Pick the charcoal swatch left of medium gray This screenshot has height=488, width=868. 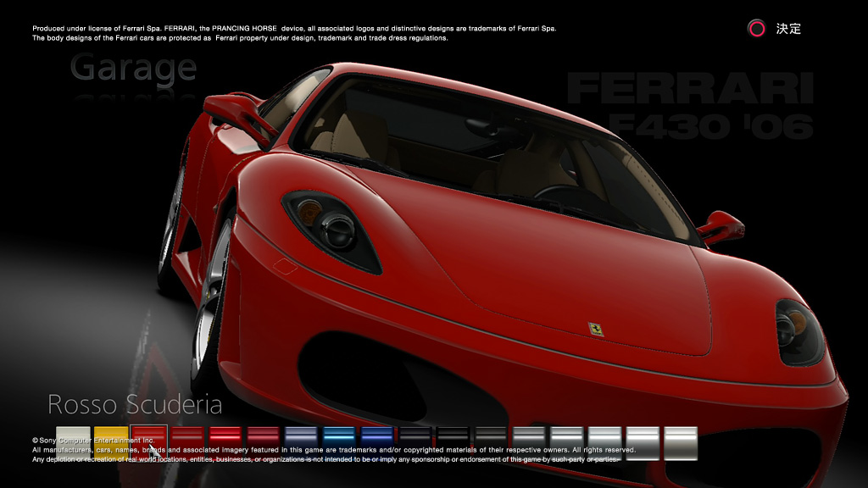tap(491, 443)
